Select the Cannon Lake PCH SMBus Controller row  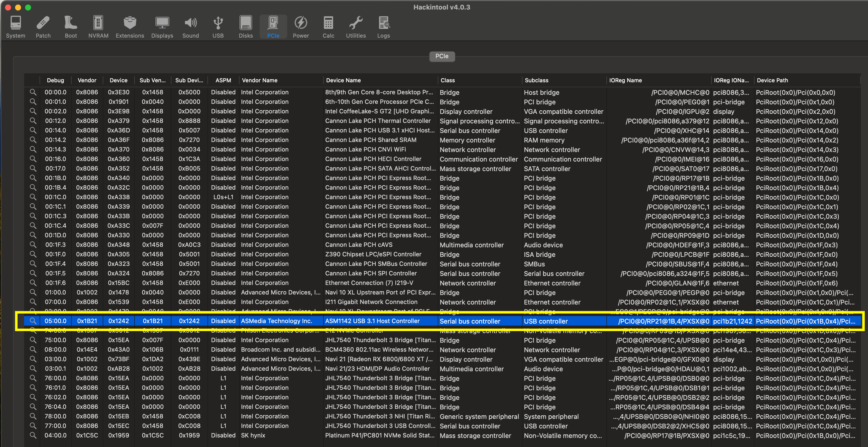pos(442,264)
